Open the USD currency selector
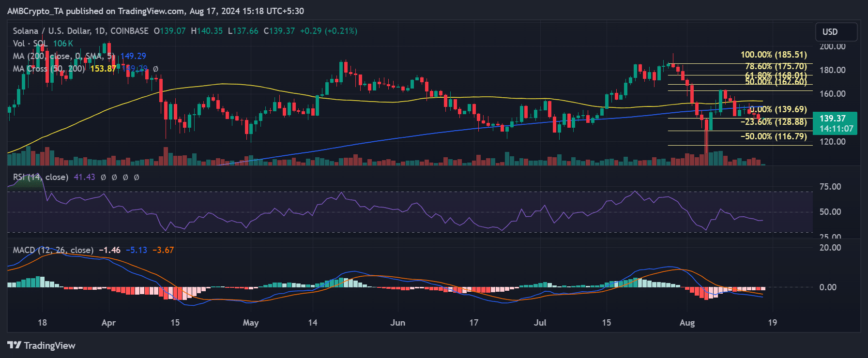Screen dimensions: 868x358 tap(836, 32)
